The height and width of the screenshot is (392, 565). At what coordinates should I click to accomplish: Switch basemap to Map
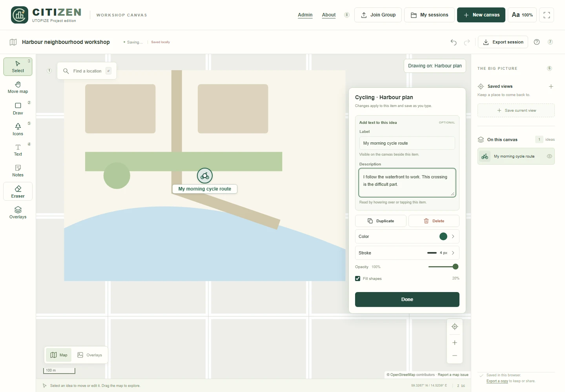59,355
